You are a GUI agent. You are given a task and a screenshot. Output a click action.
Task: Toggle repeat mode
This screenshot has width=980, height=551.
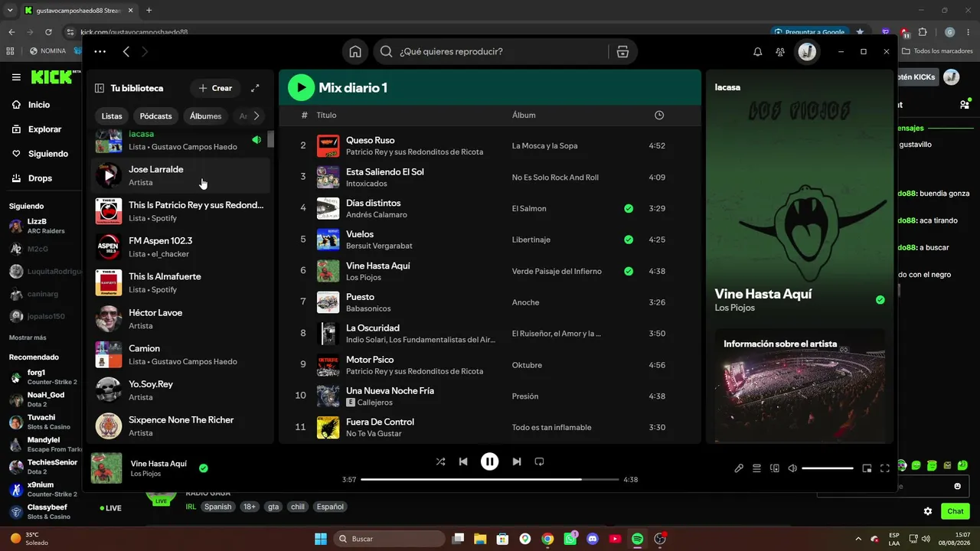pos(539,461)
